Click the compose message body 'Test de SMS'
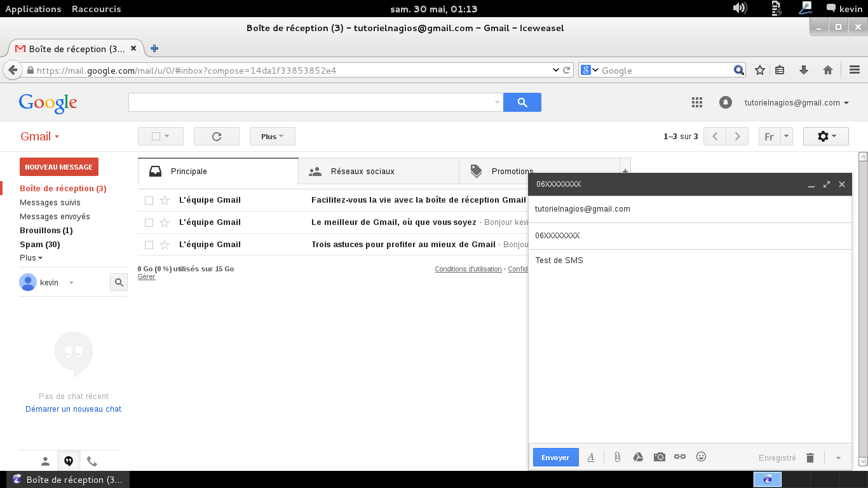The height and width of the screenshot is (488, 868). [x=559, y=261]
